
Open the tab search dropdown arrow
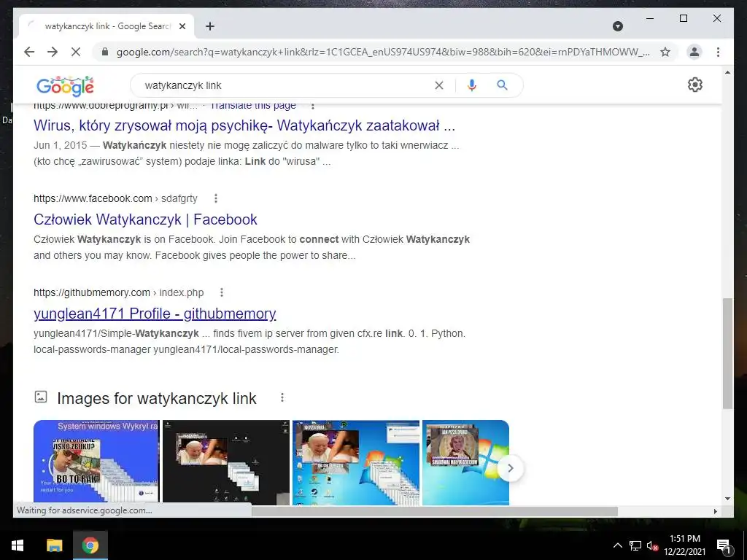[617, 26]
